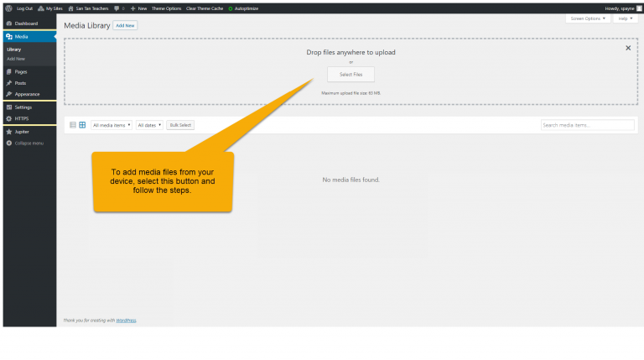This screenshot has height=360, width=644.
Task: Click Add New button beside Media Library
Action: tap(125, 25)
